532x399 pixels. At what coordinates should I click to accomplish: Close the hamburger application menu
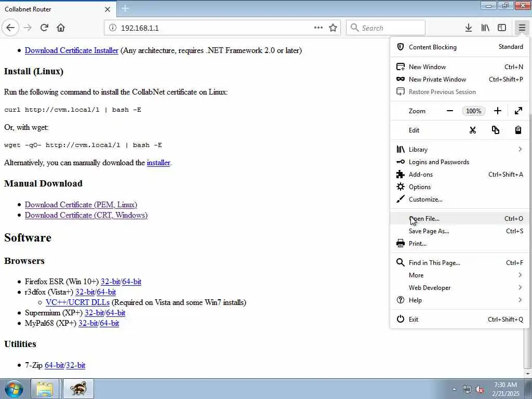pyautogui.click(x=522, y=28)
